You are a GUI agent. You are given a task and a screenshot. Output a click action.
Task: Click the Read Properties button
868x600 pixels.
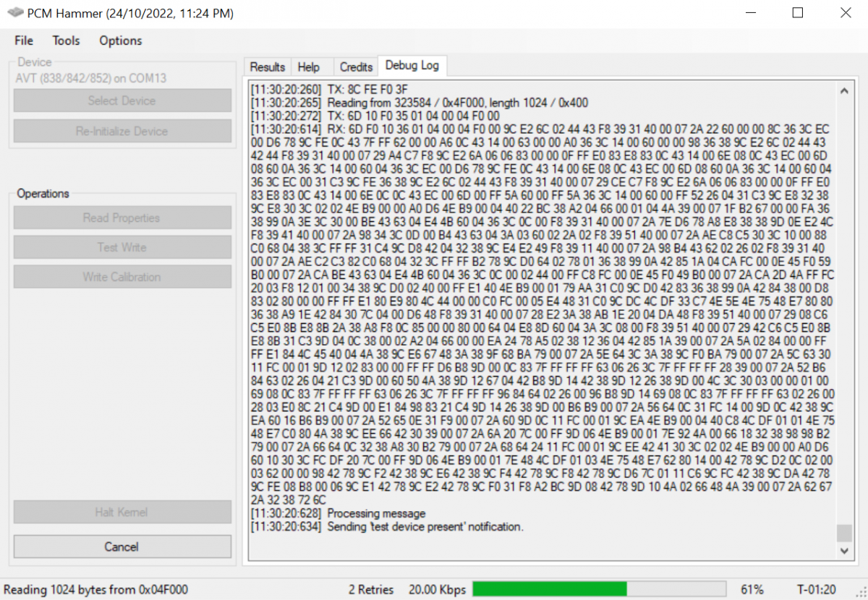click(122, 218)
